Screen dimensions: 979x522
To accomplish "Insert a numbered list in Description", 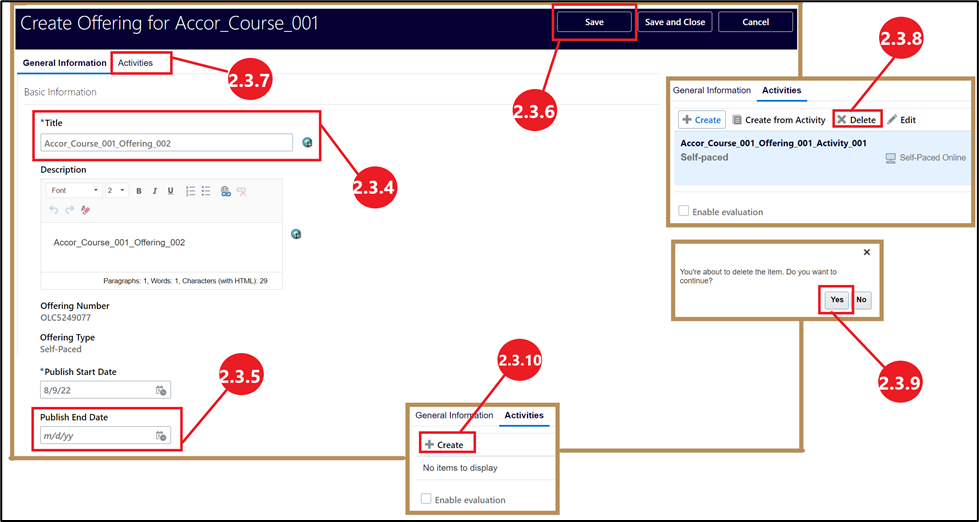I will (191, 191).
